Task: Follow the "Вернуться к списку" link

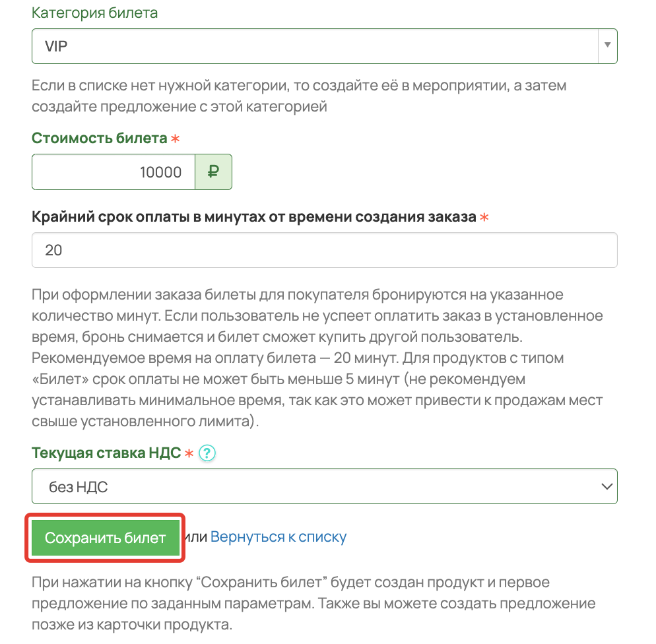Action: 279,536
